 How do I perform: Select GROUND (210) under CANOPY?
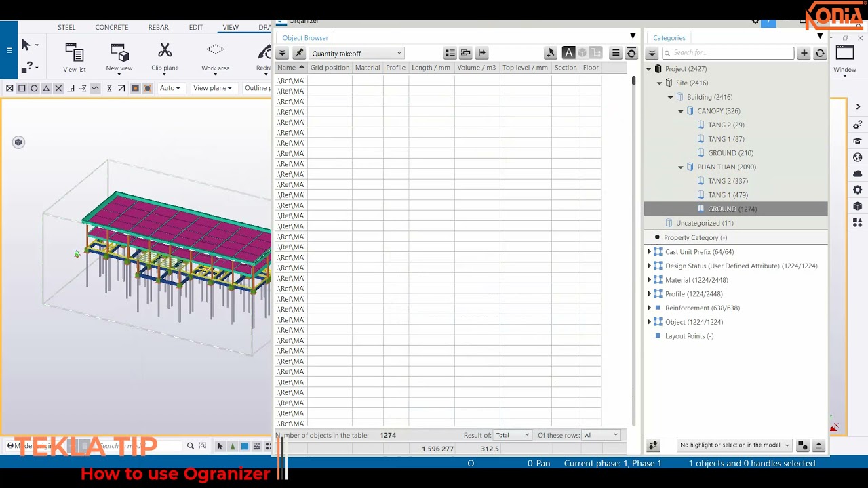pos(730,153)
